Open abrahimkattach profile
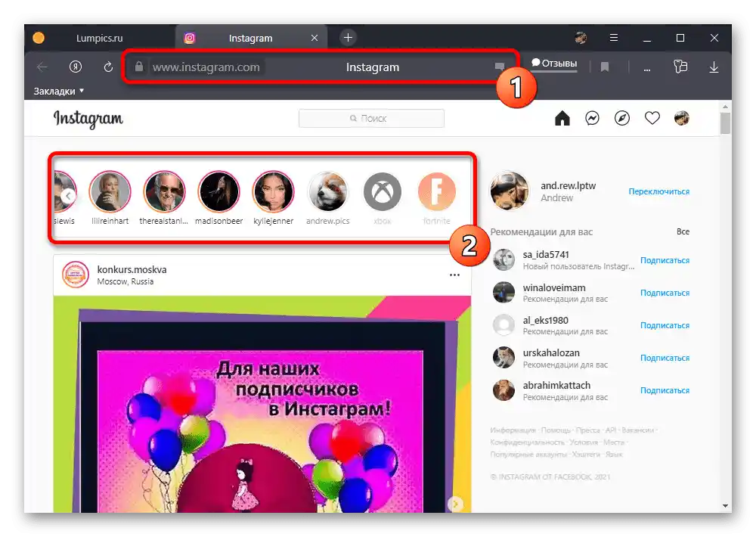The height and width of the screenshot is (537, 756). (x=556, y=385)
